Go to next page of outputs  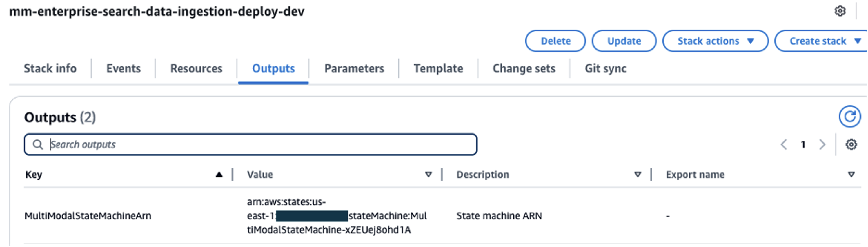pyautogui.click(x=822, y=145)
